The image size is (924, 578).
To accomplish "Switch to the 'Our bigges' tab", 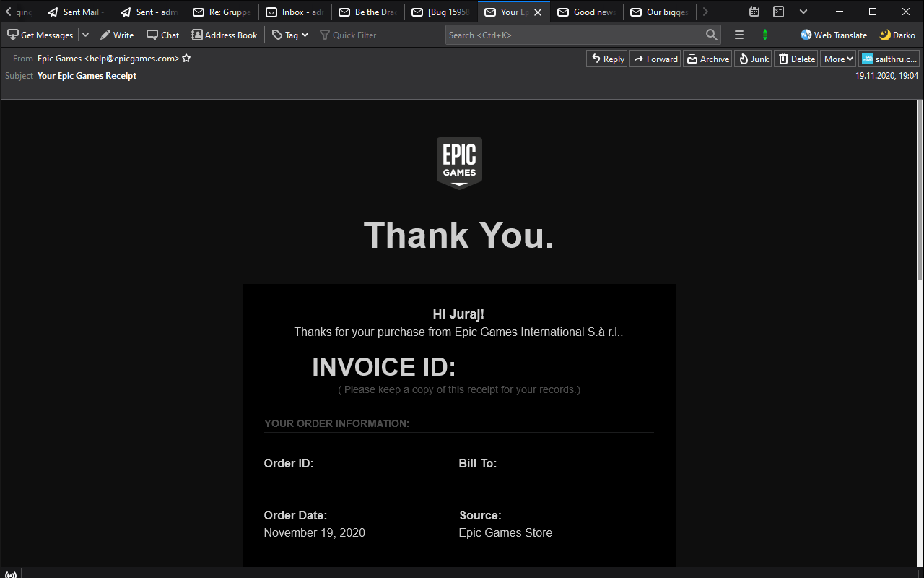I will (x=659, y=12).
